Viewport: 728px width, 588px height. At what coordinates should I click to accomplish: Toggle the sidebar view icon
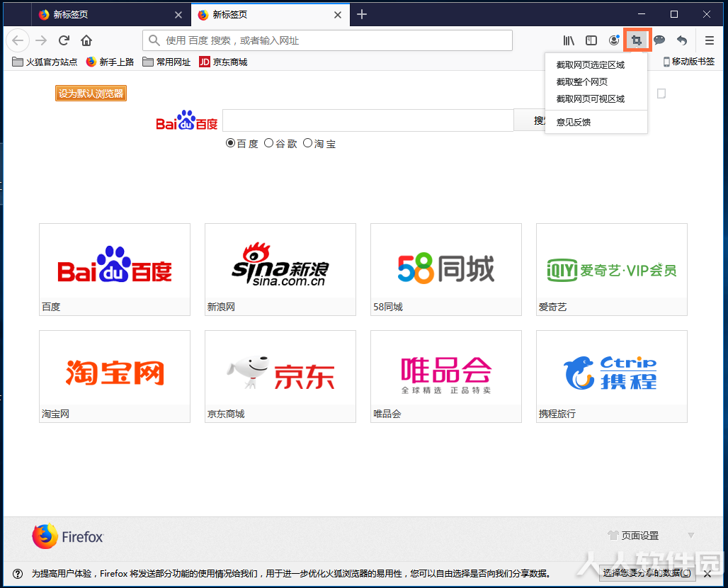click(591, 40)
